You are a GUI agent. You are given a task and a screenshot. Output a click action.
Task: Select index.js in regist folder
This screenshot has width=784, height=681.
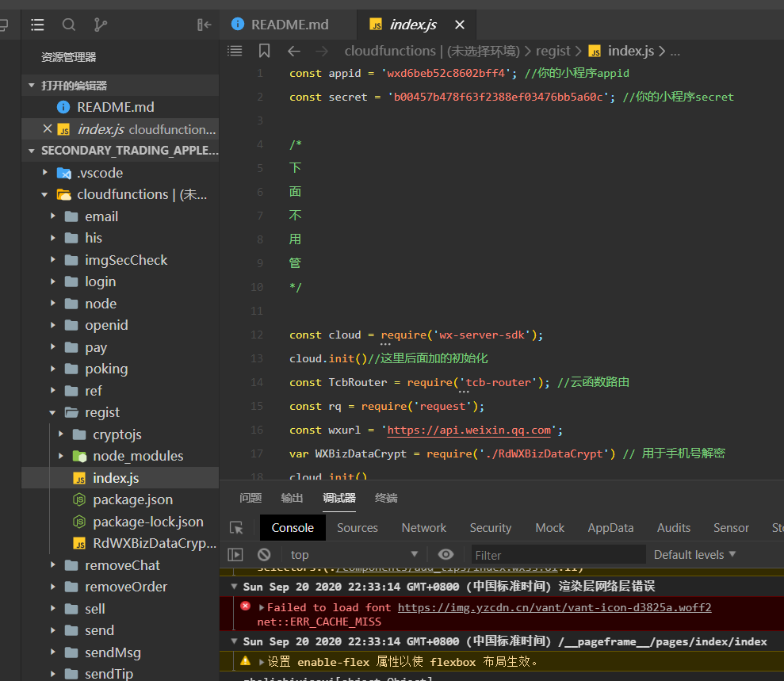[x=120, y=478]
